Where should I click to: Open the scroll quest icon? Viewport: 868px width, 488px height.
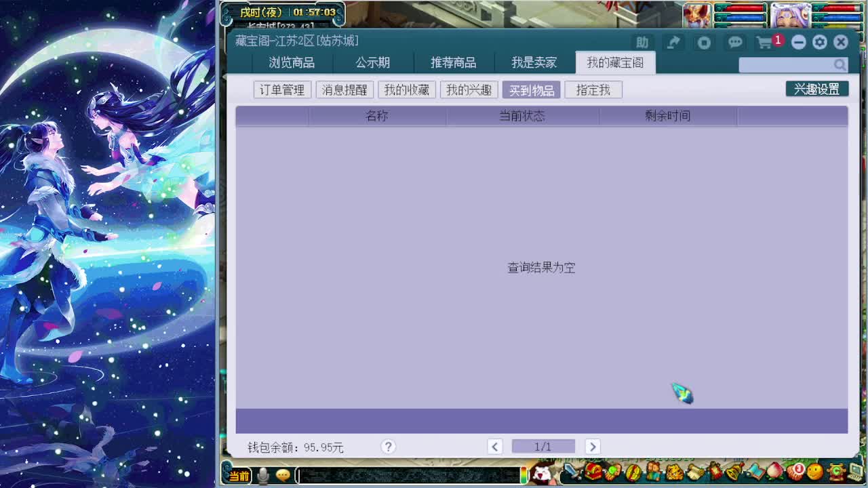coord(696,472)
